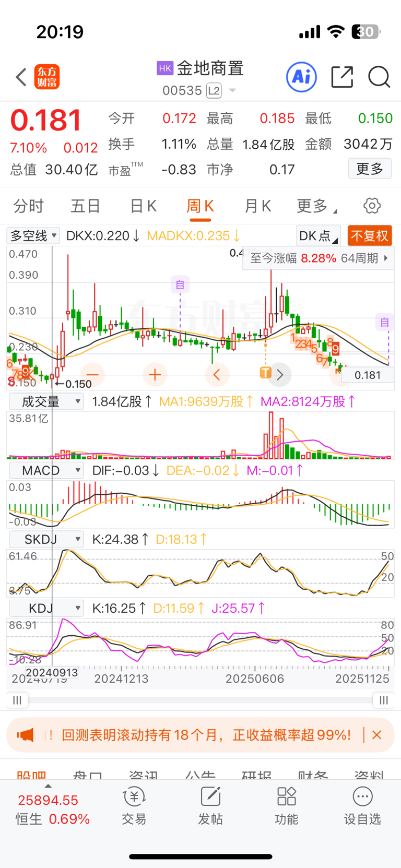Tap the megaphone announcement icon
Viewport: 401px width, 868px height.
[25, 735]
